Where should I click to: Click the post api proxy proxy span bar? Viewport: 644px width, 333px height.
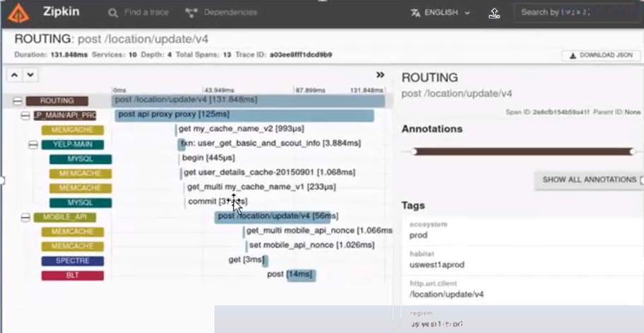click(244, 115)
